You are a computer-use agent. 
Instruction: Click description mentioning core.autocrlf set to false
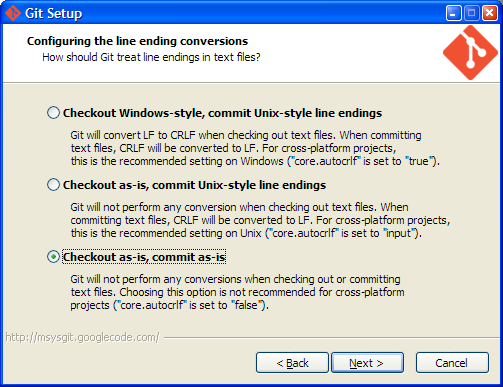click(x=237, y=292)
